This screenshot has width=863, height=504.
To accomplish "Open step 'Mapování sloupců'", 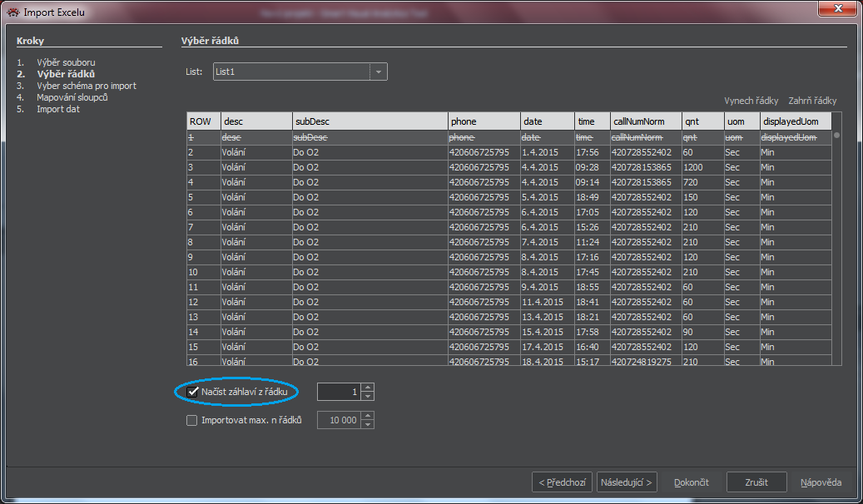I will (74, 96).
